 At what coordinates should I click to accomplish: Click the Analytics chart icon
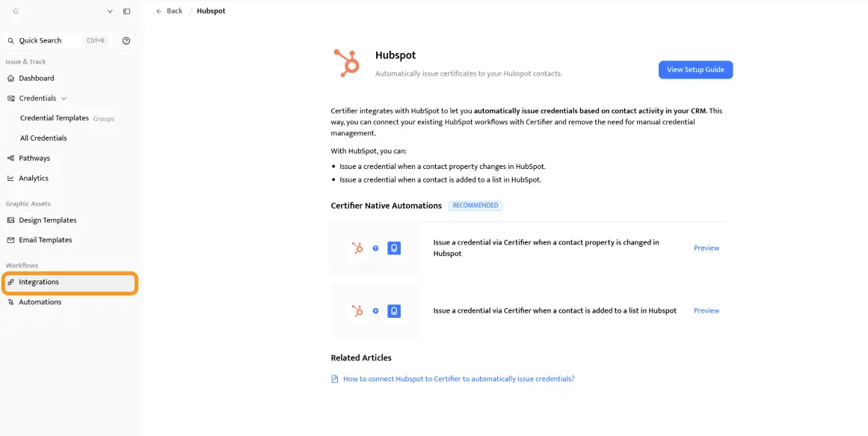pyautogui.click(x=10, y=178)
